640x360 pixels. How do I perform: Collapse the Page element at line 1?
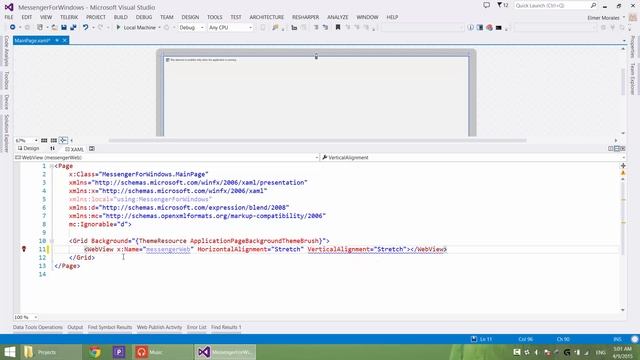[51, 166]
